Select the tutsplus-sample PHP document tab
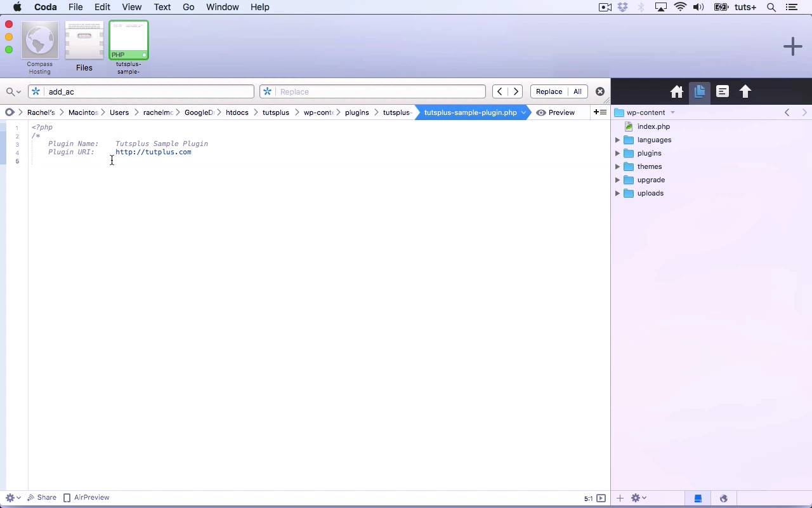This screenshot has height=508, width=812. coord(129,48)
